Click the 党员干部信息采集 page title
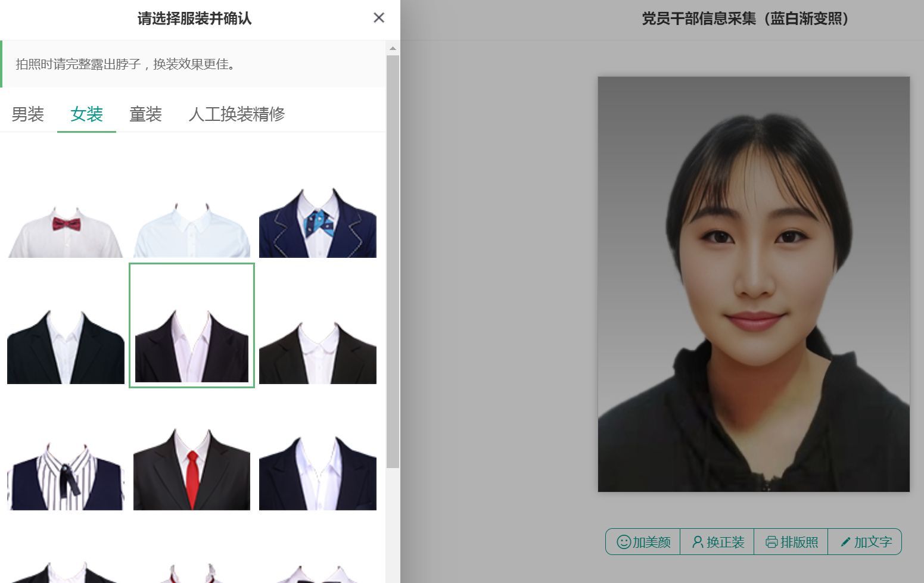924x583 pixels. (745, 18)
